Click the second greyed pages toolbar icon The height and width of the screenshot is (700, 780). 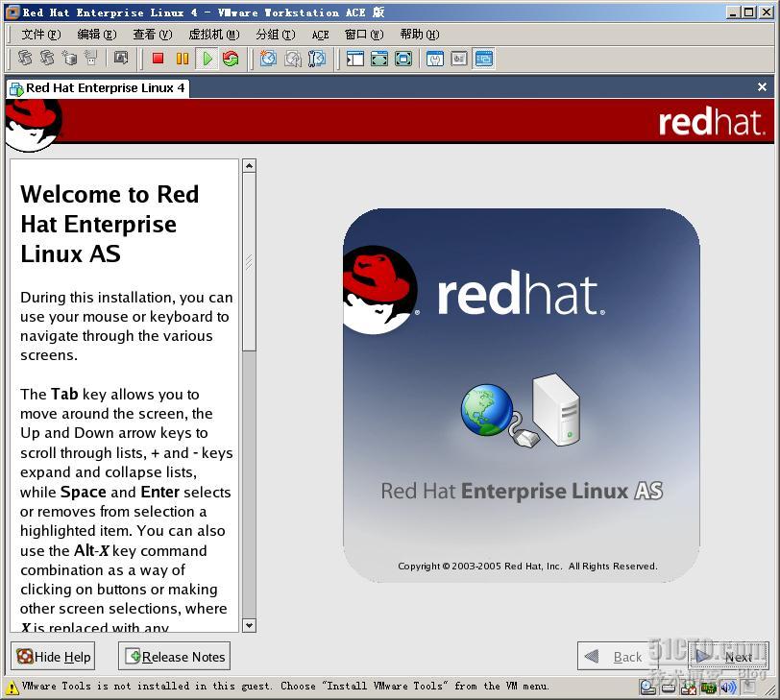47,59
